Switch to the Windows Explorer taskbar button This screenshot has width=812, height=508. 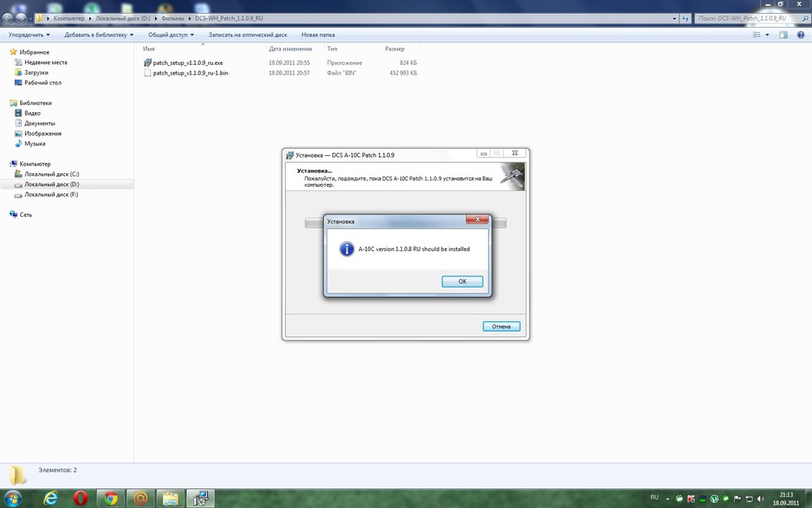click(x=171, y=499)
